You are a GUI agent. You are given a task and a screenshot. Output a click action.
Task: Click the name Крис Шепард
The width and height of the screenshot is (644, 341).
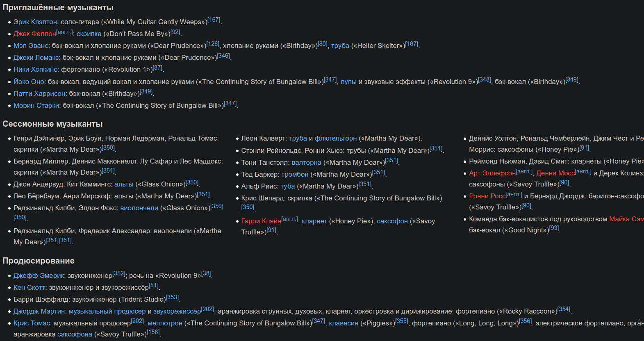(262, 198)
